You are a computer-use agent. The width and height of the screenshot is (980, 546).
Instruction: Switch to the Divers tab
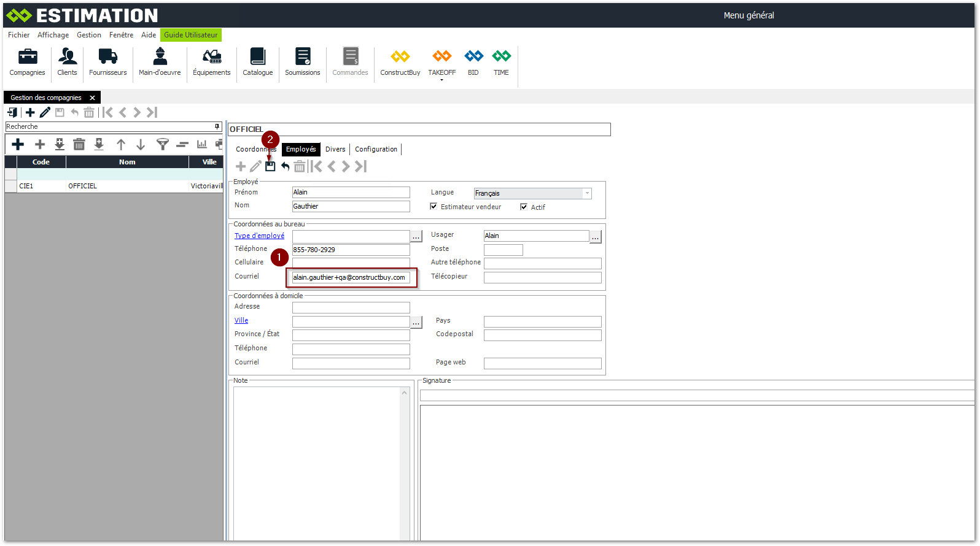(335, 149)
